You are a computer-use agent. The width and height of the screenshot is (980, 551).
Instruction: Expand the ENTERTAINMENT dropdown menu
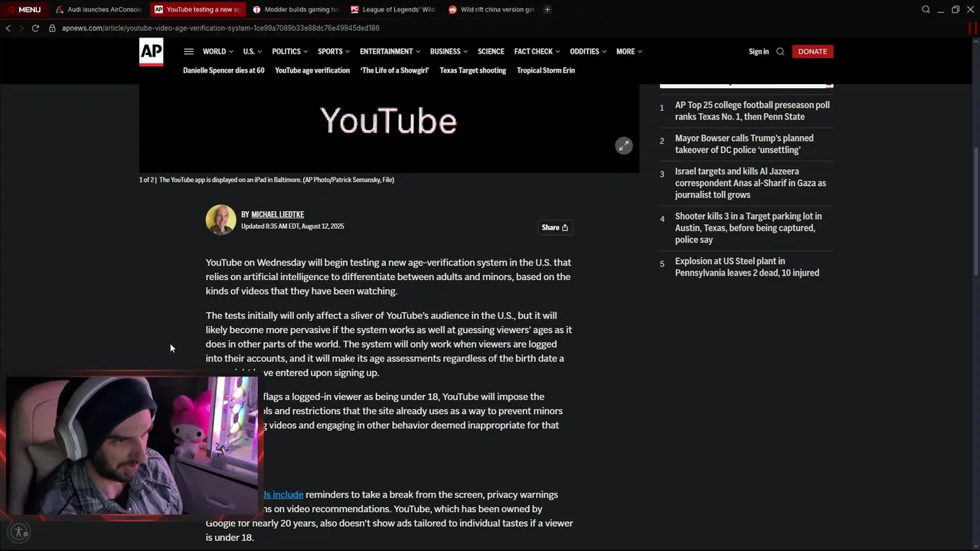point(390,51)
